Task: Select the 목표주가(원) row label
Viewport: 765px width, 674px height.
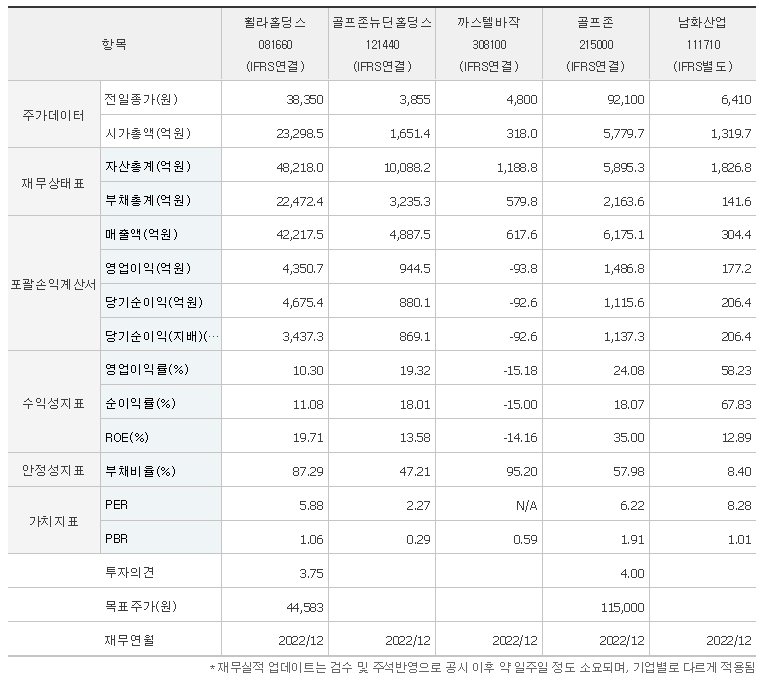Action: pyautogui.click(x=141, y=607)
